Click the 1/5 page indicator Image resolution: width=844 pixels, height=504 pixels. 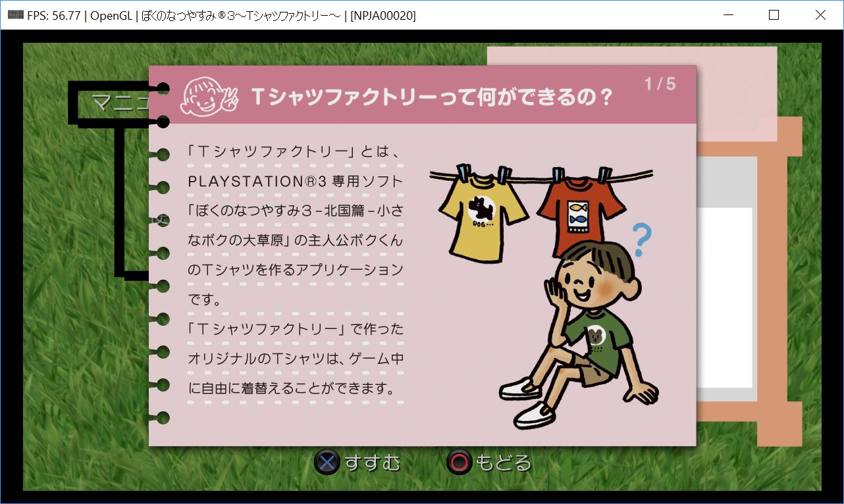click(x=660, y=84)
